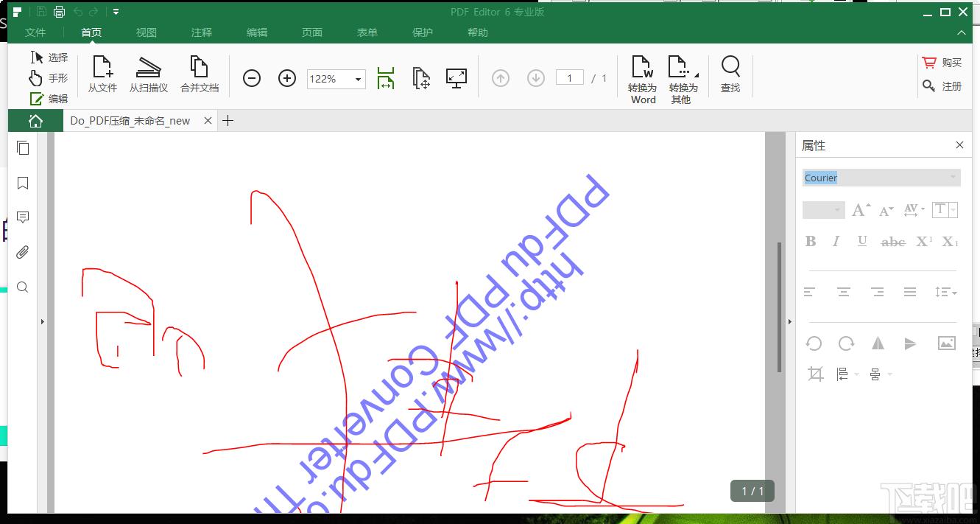
Task: Create PDF 从扫描仪
Action: pos(149,74)
